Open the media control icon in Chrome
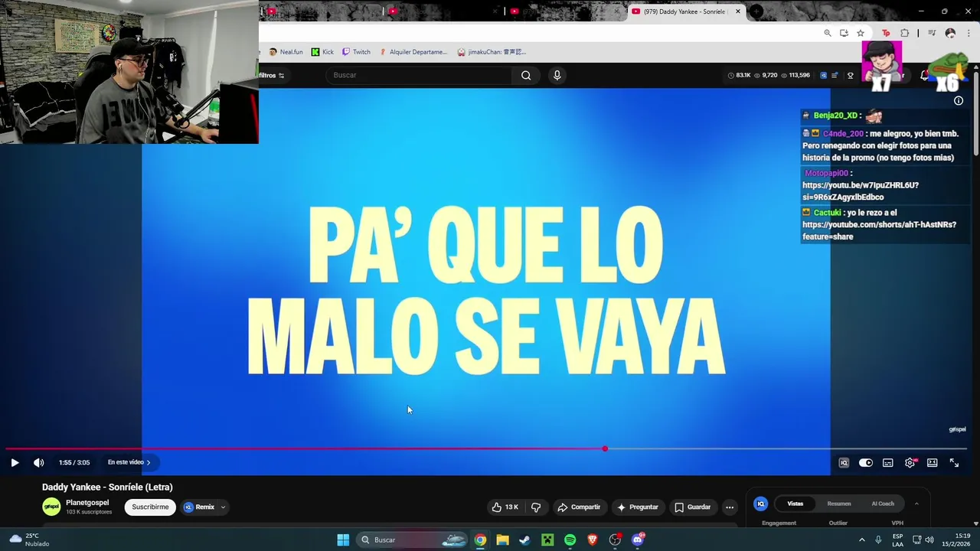980x551 pixels. 932,33
